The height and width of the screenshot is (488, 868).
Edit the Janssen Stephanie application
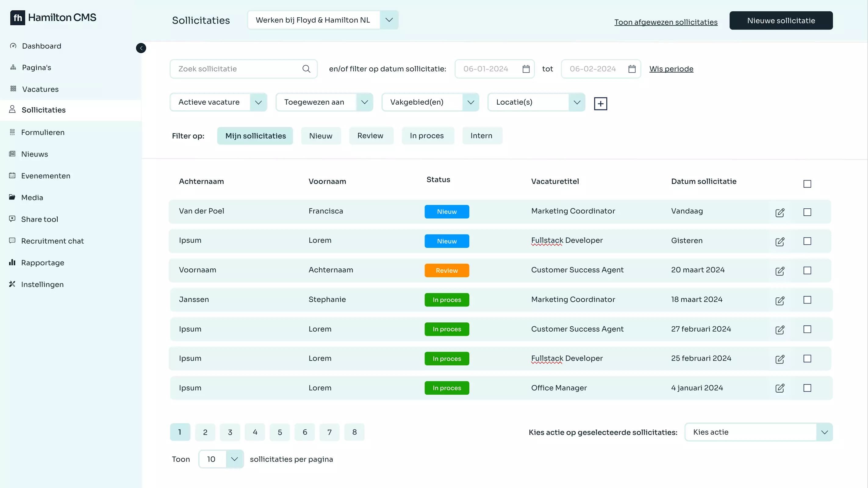780,300
